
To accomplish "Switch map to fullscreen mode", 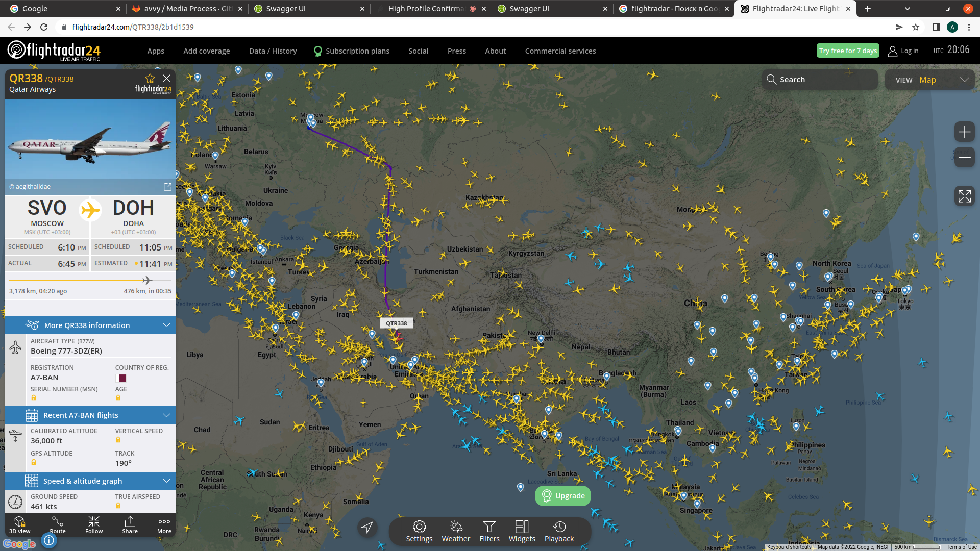I will [x=964, y=196].
